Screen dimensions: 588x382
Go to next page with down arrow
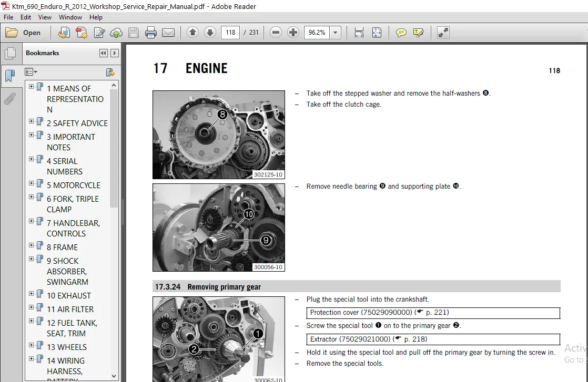pos(210,33)
